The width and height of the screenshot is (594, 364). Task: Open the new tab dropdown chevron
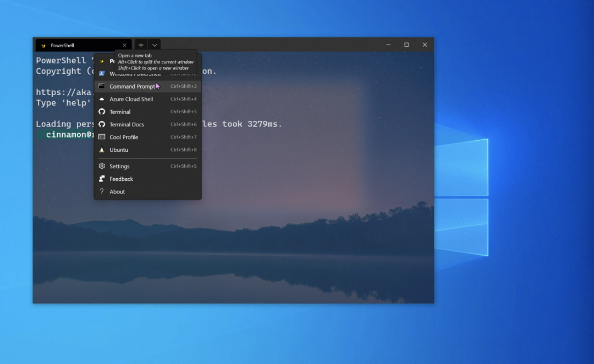point(155,45)
